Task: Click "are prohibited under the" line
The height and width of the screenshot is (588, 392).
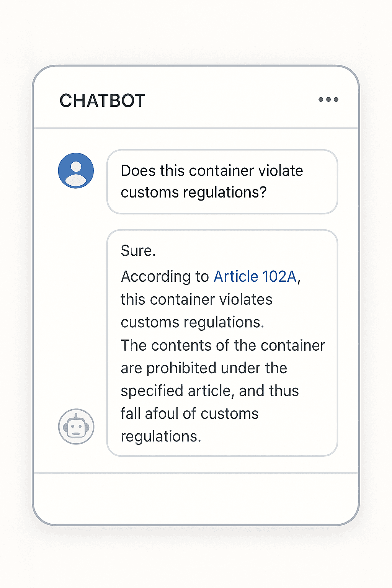Action: [x=204, y=368]
